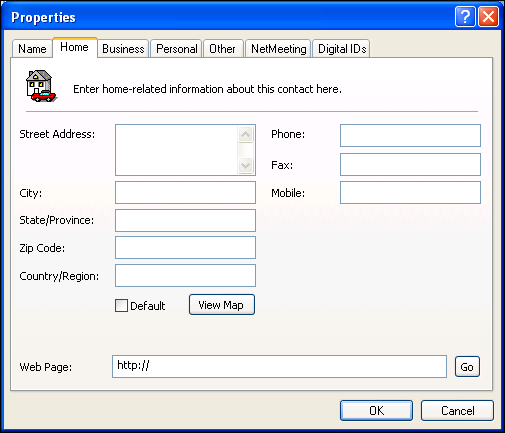This screenshot has height=433, width=505.
Task: Click the Help question mark button
Action: [x=465, y=16]
